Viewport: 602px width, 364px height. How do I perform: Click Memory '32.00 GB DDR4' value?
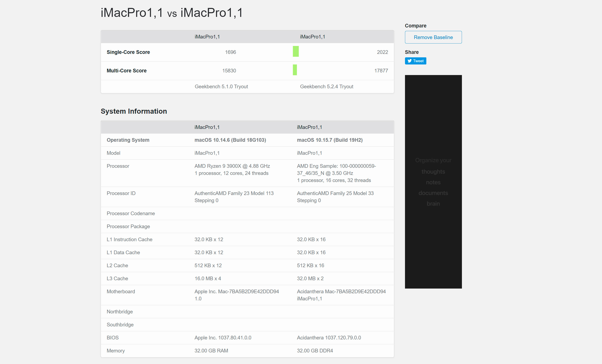pyautogui.click(x=315, y=351)
